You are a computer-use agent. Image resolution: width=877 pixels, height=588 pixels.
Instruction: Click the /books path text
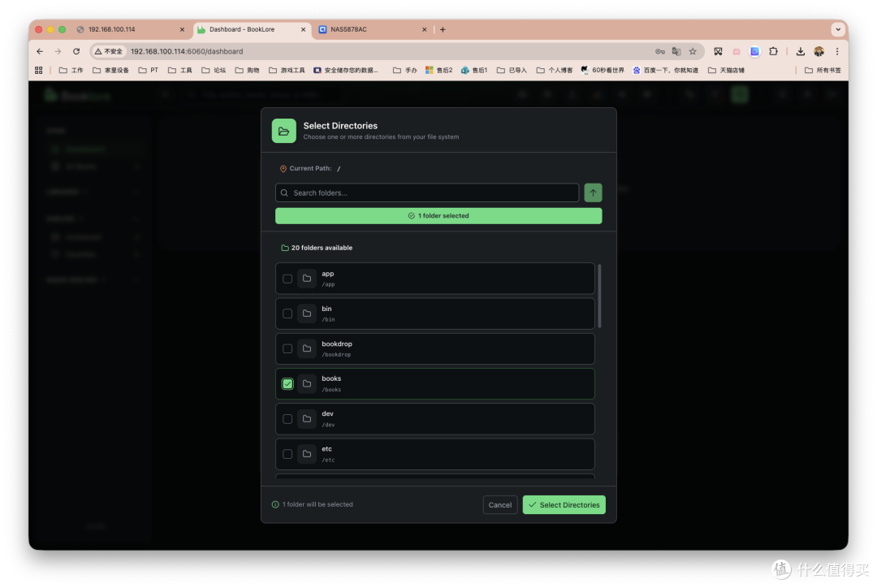[331, 390]
